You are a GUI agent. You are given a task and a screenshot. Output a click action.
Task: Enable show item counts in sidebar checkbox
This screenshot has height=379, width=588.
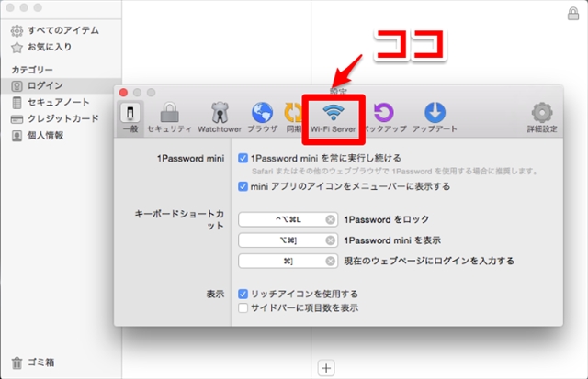(243, 307)
